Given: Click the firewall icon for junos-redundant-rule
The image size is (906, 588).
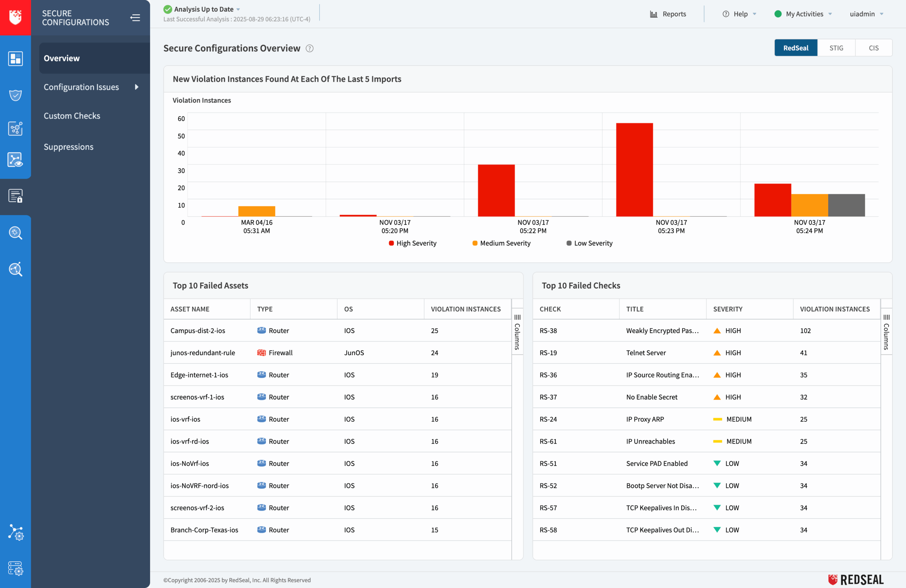Looking at the screenshot, I should tap(262, 352).
